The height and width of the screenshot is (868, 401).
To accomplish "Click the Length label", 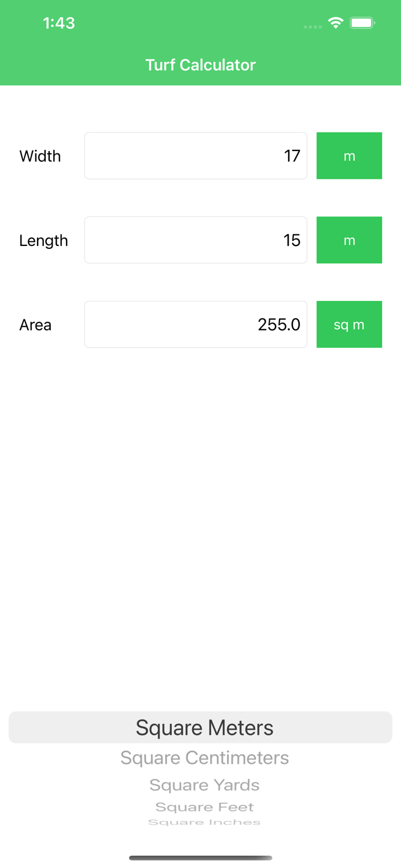I will click(x=43, y=240).
